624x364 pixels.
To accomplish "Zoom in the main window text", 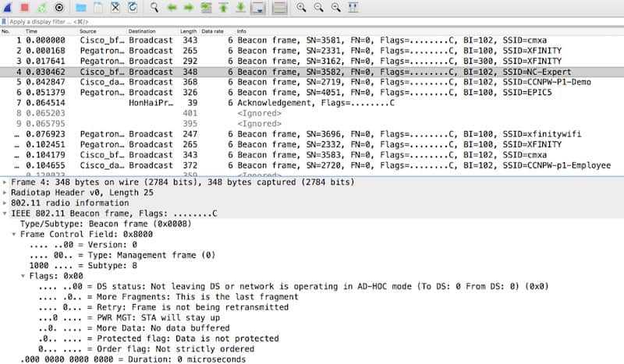I will (301, 7).
